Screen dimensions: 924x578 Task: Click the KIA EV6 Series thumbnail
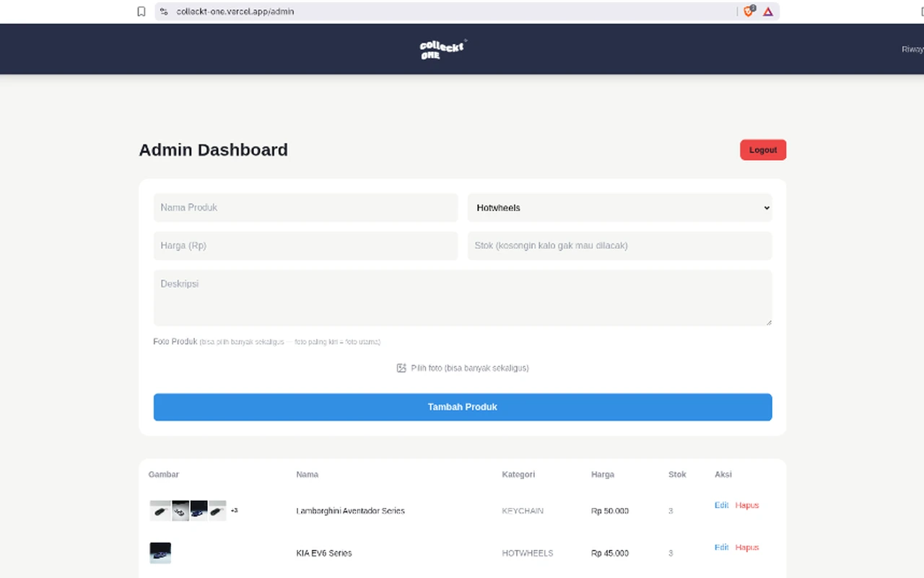[160, 553]
